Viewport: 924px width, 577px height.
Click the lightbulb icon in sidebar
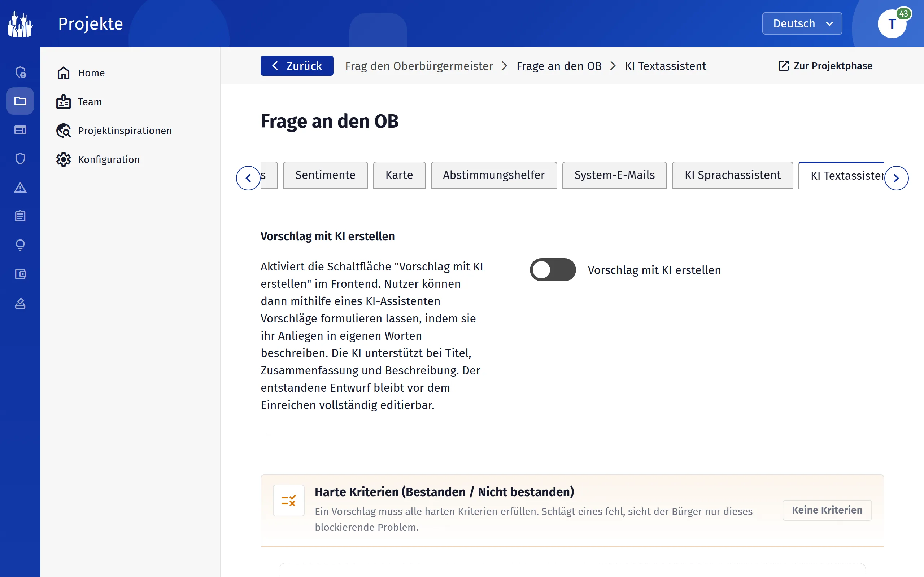coord(20,245)
